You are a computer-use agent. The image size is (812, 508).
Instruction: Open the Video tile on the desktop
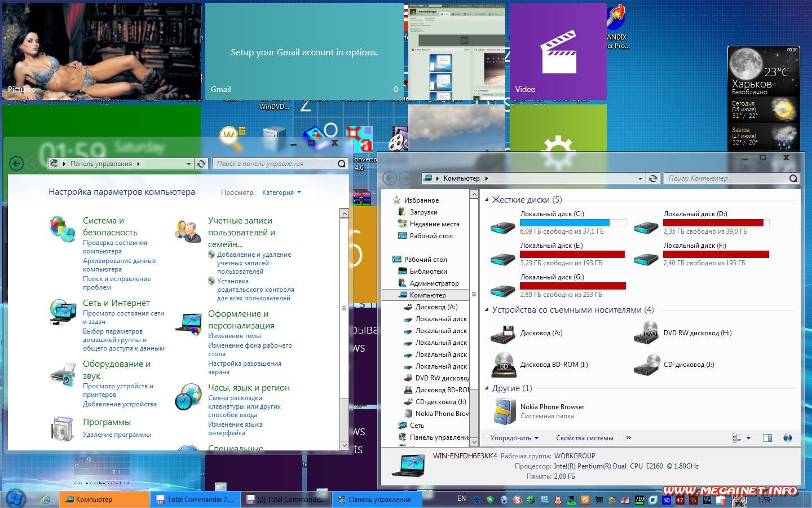[x=558, y=52]
